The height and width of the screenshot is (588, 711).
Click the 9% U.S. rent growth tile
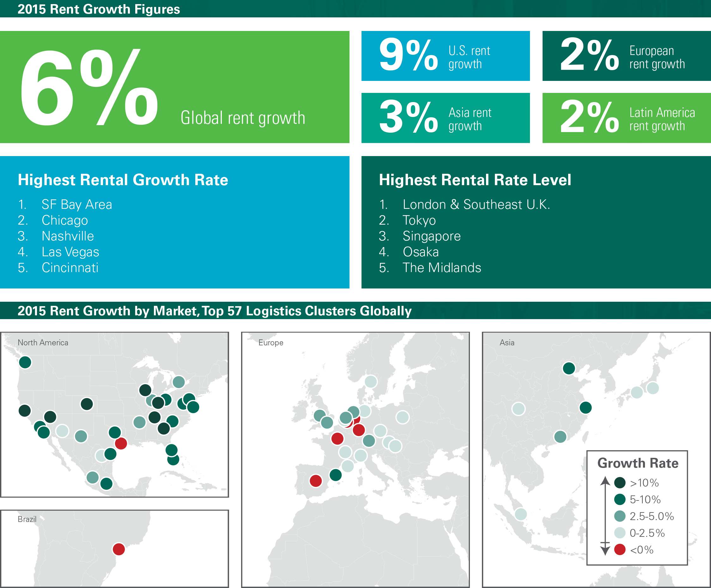[x=445, y=56]
